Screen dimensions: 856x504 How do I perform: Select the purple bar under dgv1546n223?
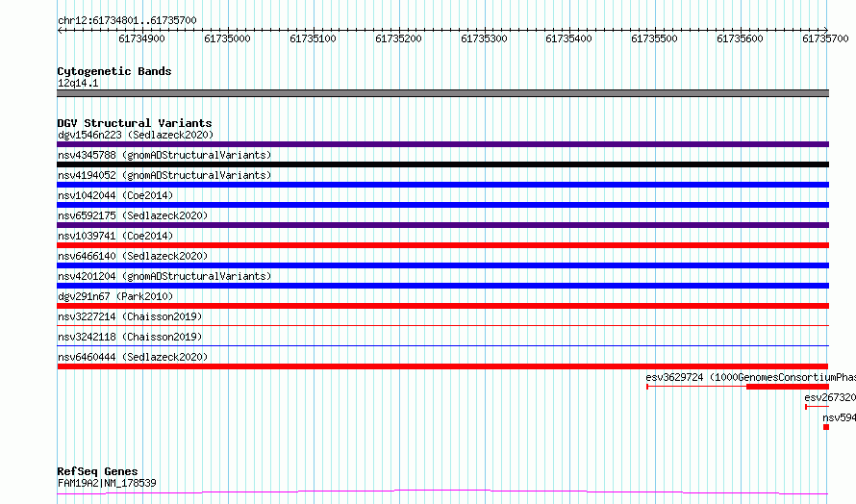[x=442, y=144]
